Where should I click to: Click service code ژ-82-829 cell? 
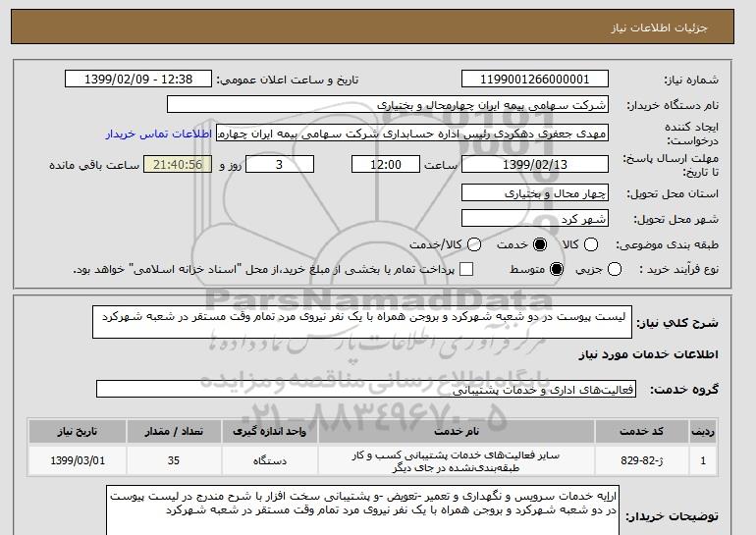click(641, 460)
